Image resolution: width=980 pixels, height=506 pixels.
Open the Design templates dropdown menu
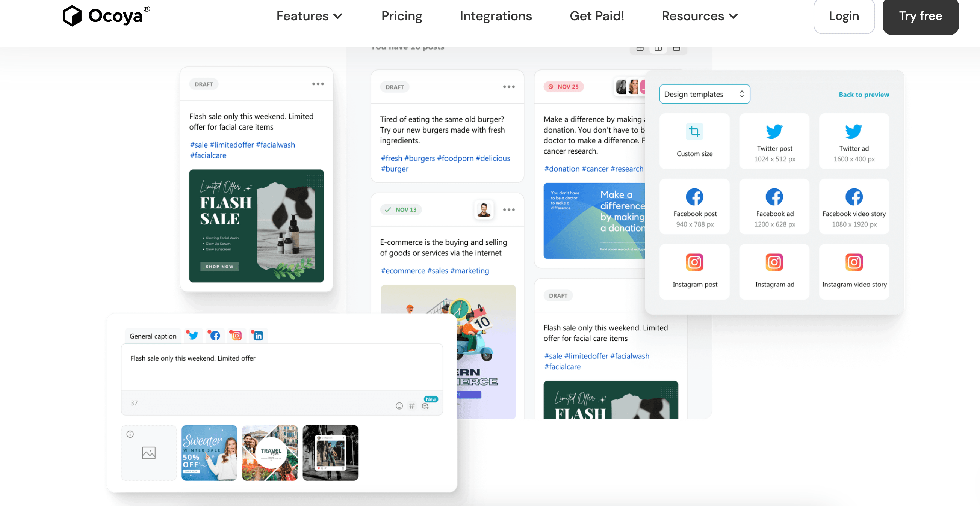pyautogui.click(x=703, y=93)
